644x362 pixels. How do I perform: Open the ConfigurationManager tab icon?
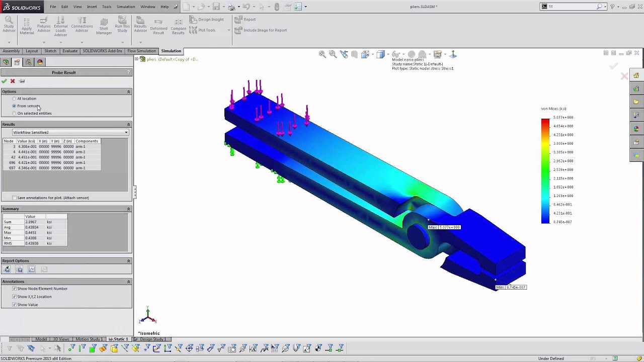[28, 62]
